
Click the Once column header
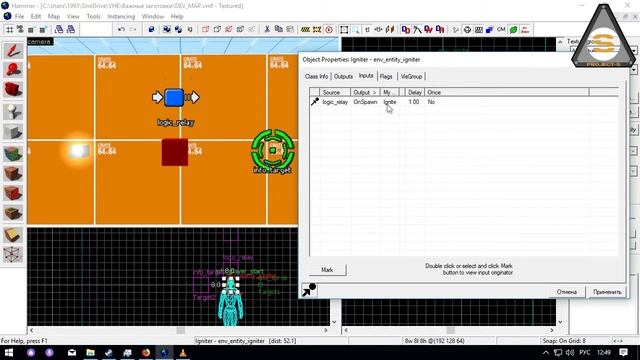(507, 92)
